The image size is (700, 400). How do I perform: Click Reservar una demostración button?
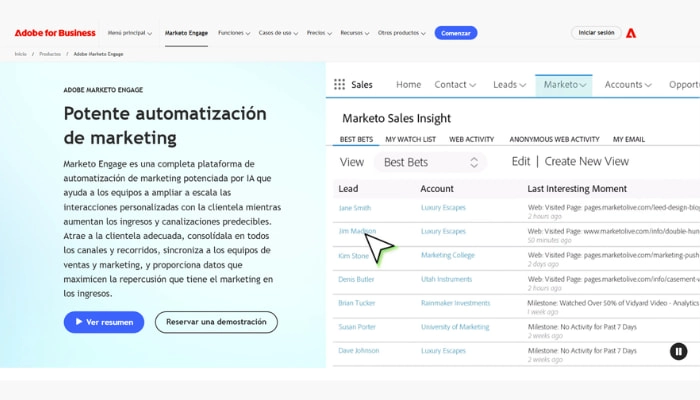click(216, 322)
